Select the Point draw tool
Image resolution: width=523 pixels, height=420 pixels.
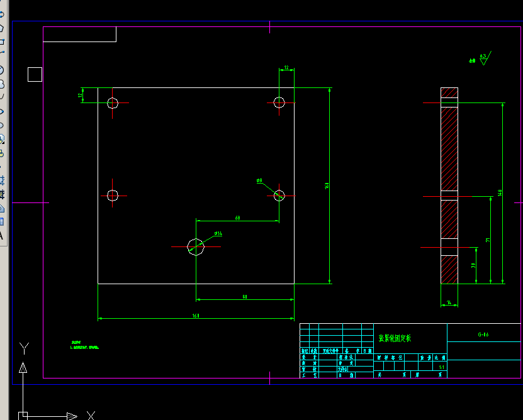click(x=1, y=167)
